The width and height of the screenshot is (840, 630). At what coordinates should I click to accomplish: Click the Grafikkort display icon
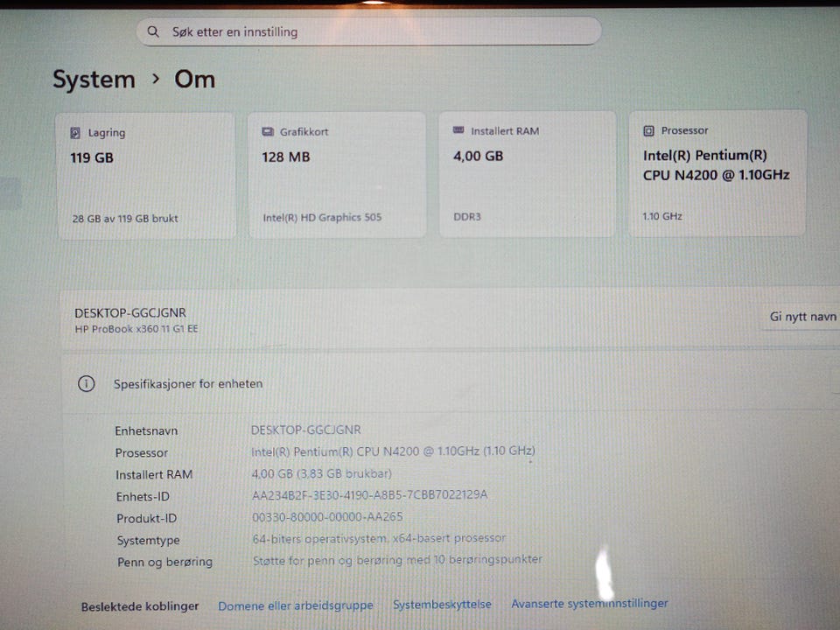tap(268, 132)
